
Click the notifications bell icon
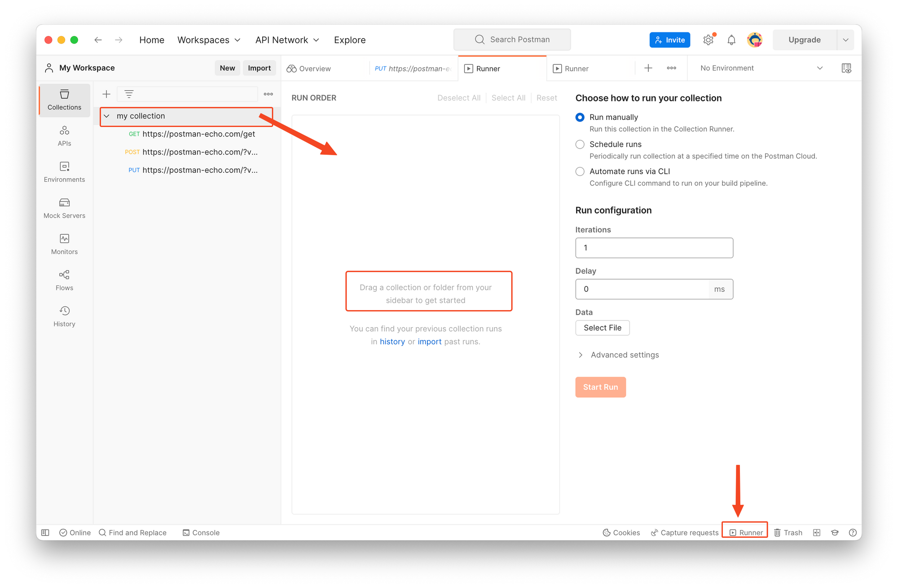[x=731, y=40]
